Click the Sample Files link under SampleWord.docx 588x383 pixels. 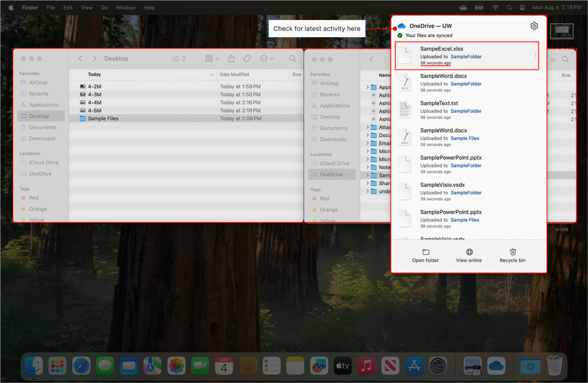(465, 138)
